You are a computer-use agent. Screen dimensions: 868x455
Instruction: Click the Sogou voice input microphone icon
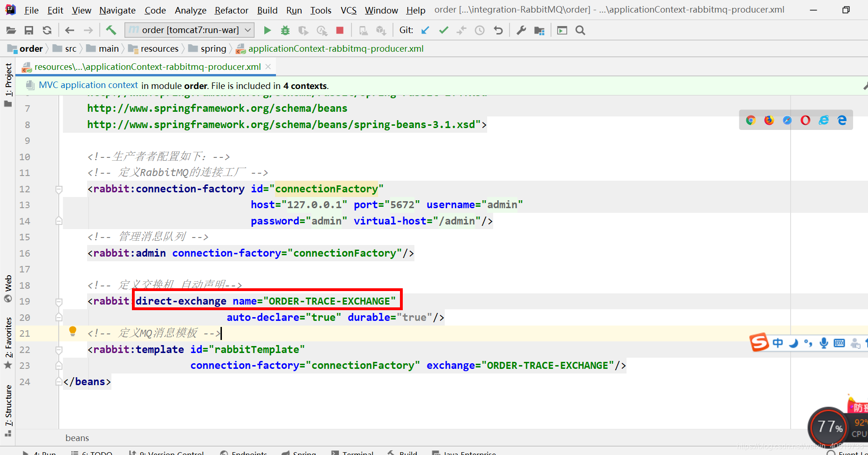(824, 343)
